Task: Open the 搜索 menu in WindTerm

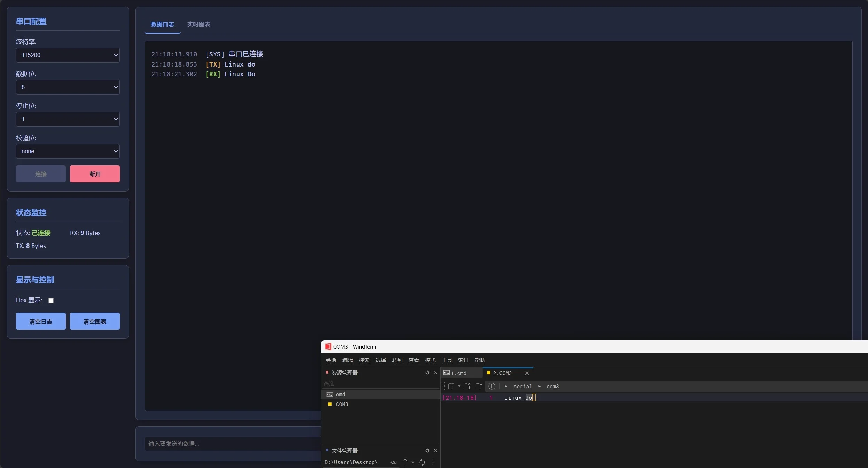Action: tap(364, 360)
